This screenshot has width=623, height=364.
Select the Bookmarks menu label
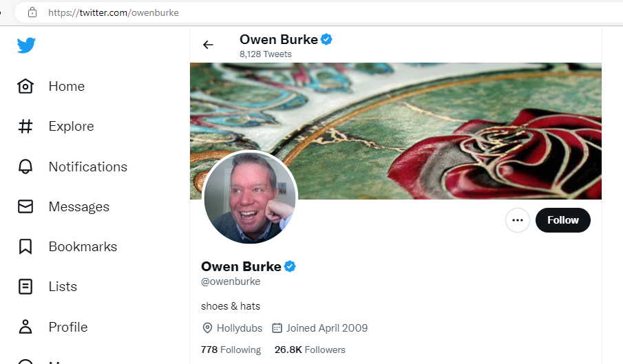pyautogui.click(x=83, y=246)
